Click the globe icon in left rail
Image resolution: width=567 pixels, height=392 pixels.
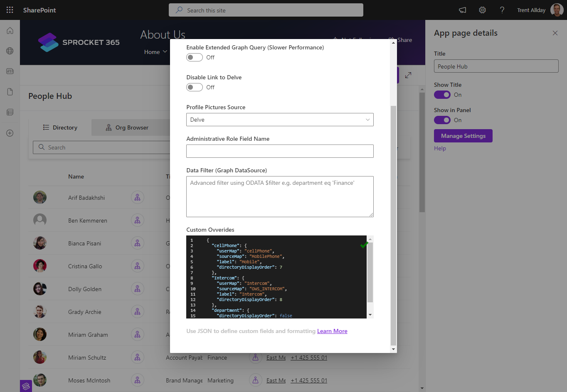10,51
